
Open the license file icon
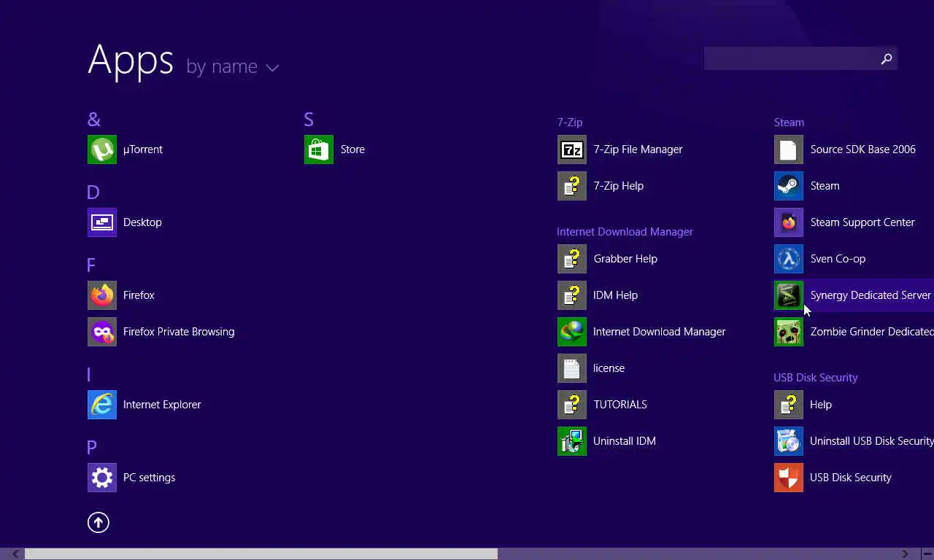click(x=572, y=368)
